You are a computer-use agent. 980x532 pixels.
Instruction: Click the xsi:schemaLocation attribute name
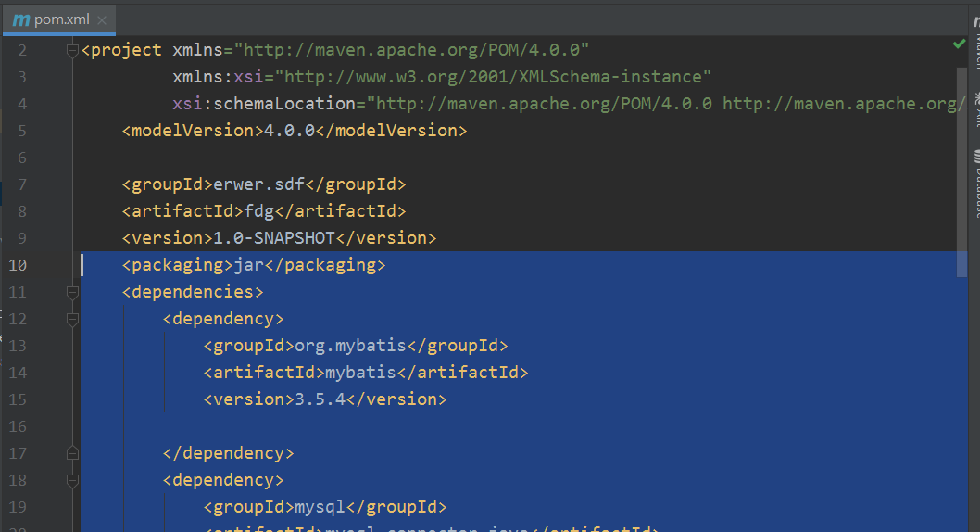264,104
